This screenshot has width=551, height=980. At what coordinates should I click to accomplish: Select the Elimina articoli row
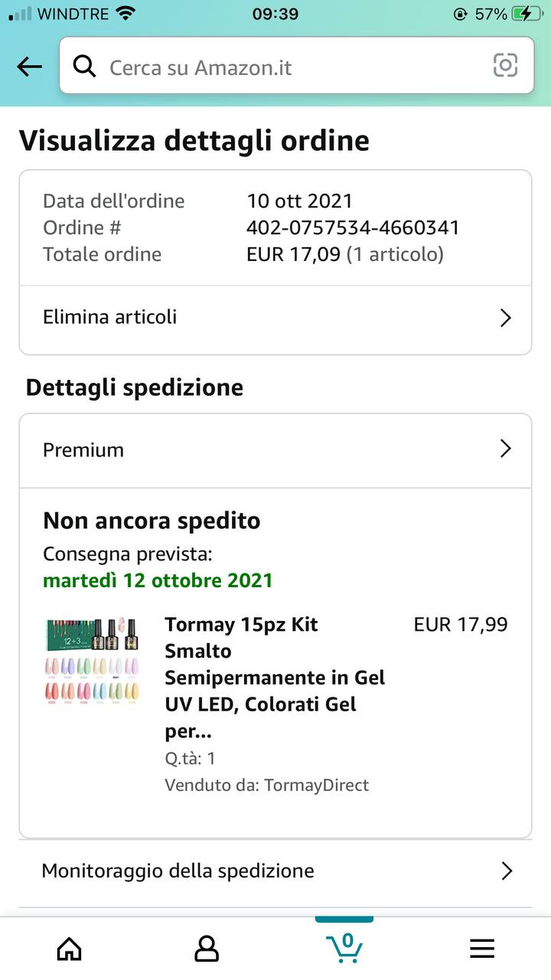[x=230, y=317]
